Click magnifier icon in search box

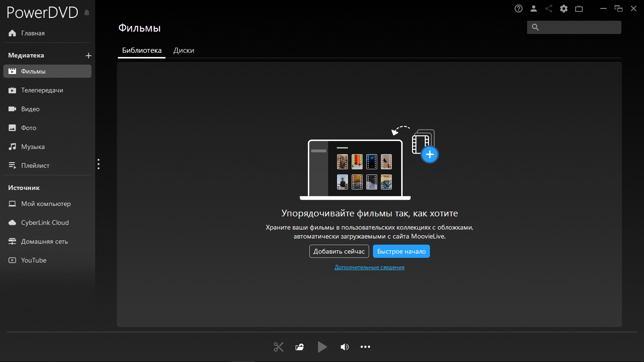535,27
